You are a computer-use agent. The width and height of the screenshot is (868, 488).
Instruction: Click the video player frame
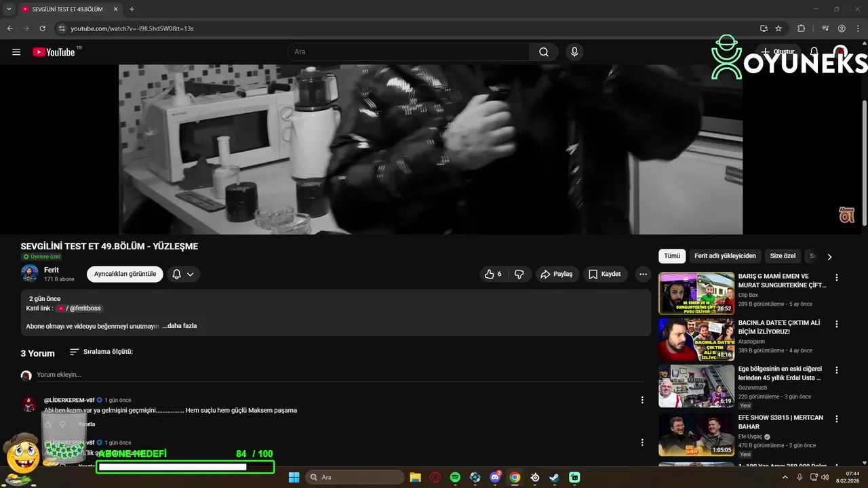[x=431, y=149]
